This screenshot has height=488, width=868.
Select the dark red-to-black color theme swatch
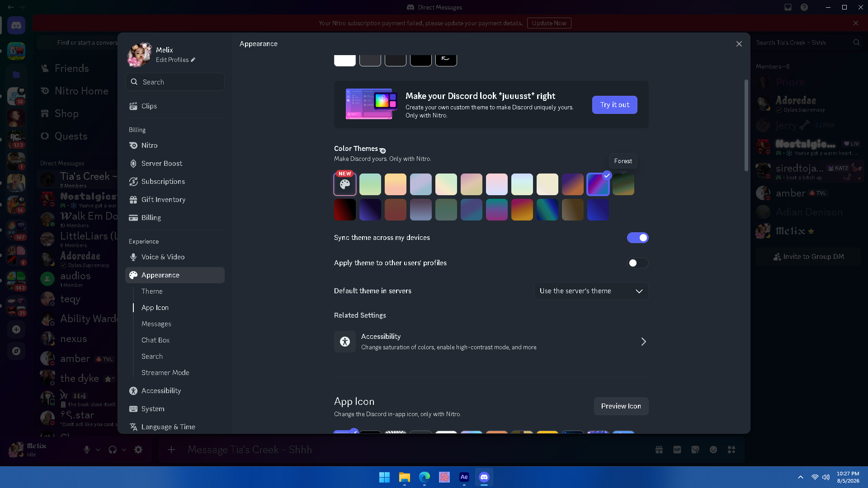coord(345,210)
